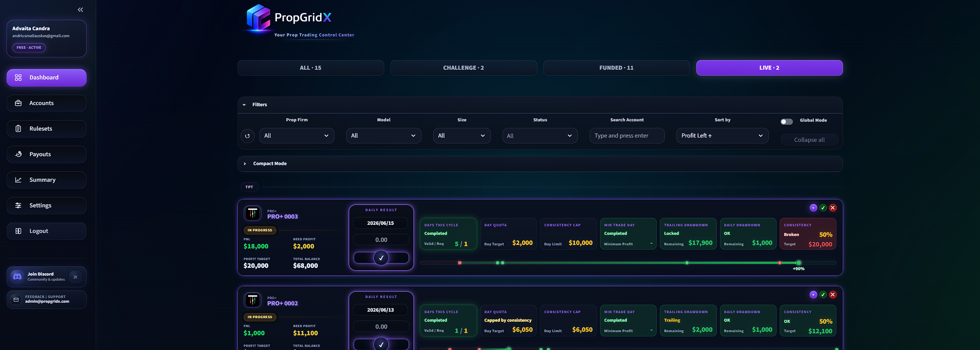980x350 pixels.
Task: Click the Discord logo icon
Action: coord(17,276)
